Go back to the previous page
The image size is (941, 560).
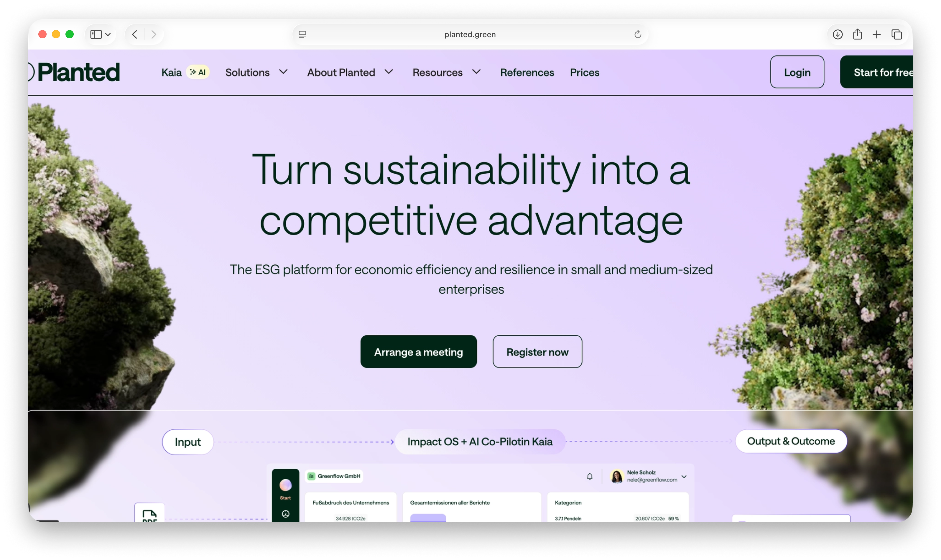(x=135, y=34)
